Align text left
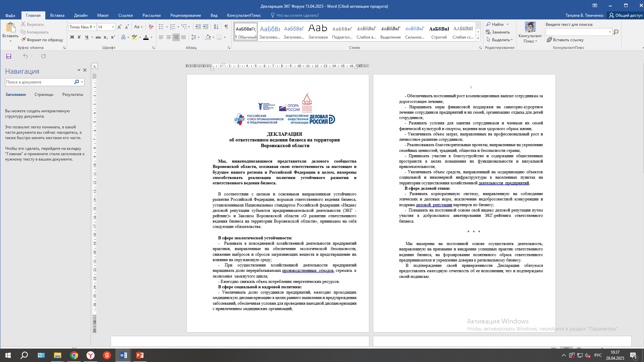The width and height of the screenshot is (644, 362). [x=161, y=37]
